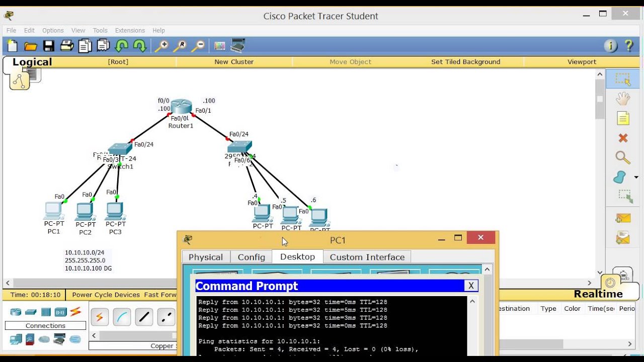Open the File menu
This screenshot has width=644, height=362.
[x=11, y=30]
